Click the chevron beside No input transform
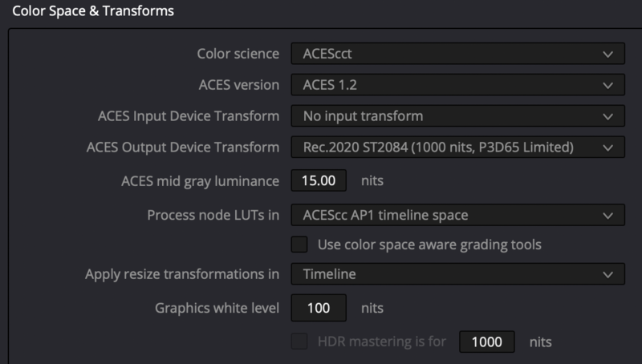642x364 pixels. coord(607,116)
